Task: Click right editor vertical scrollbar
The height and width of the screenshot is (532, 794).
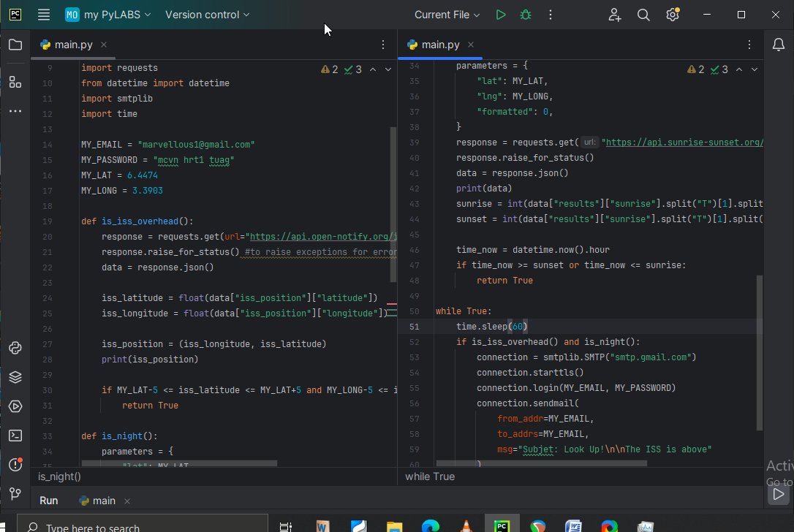Action: [x=760, y=353]
